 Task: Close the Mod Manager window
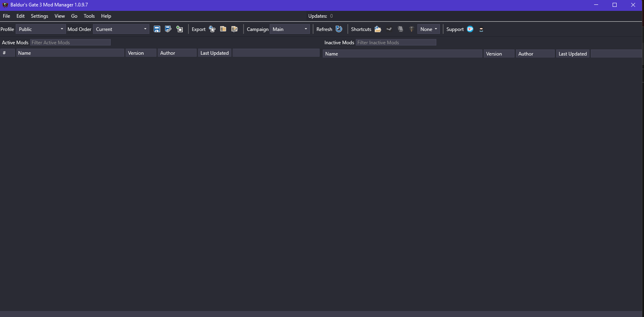coord(633,5)
